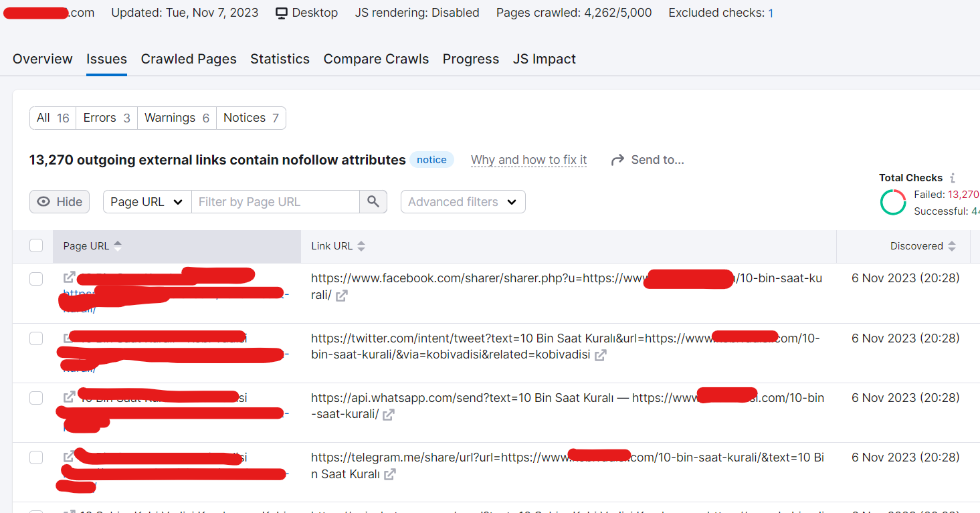Image resolution: width=980 pixels, height=513 pixels.
Task: Click Discovered date in WhatsApp row
Action: [x=906, y=398]
